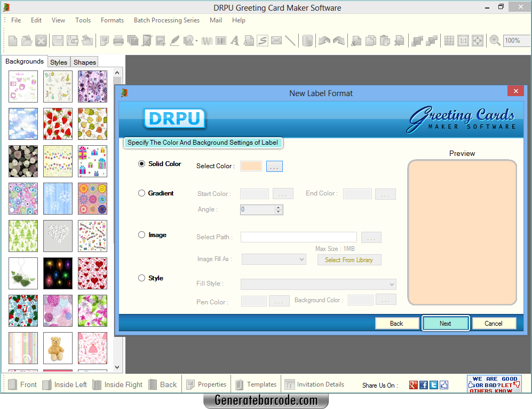Screen dimensions: 532x409
Task: Click the Grid view toolbar icon
Action: click(x=449, y=41)
